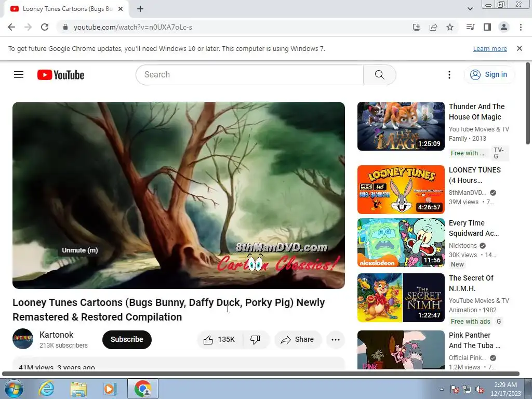The width and height of the screenshot is (532, 399).
Task: Click the Looney Tunes video player
Action: [179, 195]
